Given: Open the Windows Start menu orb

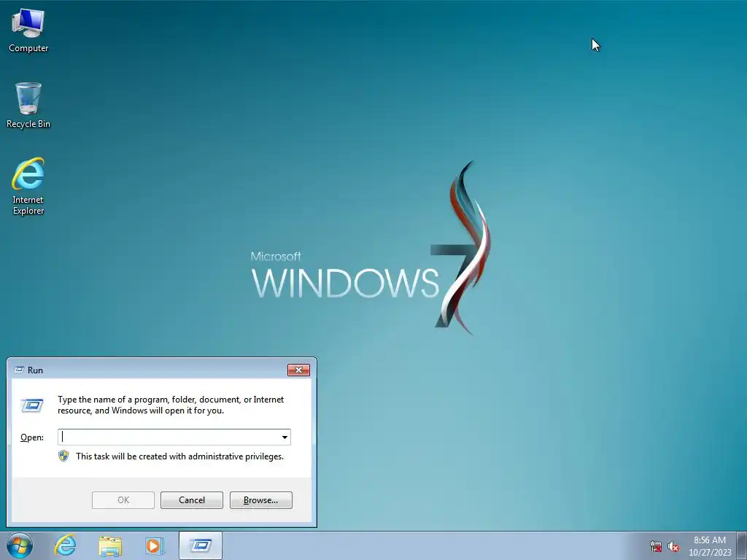Looking at the screenshot, I should [x=20, y=545].
